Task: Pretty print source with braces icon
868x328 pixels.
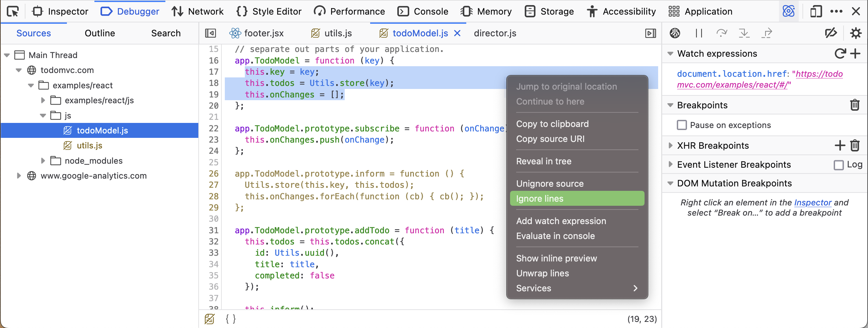Action: click(231, 319)
